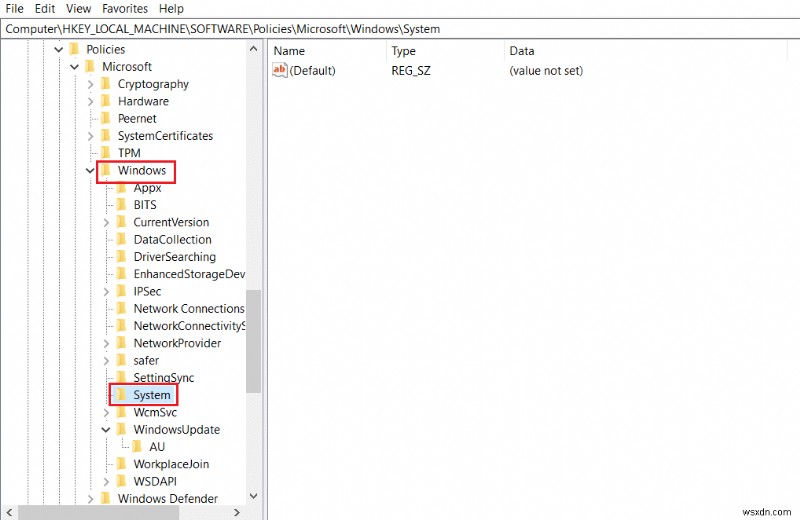Expand the CurrentVersion key
The height and width of the screenshot is (520, 800).
(106, 222)
